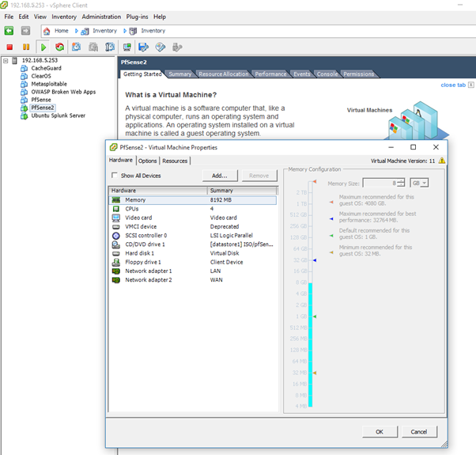This screenshot has height=455, width=476.
Task: Open the Resources tab in properties dialog
Action: pos(175,161)
